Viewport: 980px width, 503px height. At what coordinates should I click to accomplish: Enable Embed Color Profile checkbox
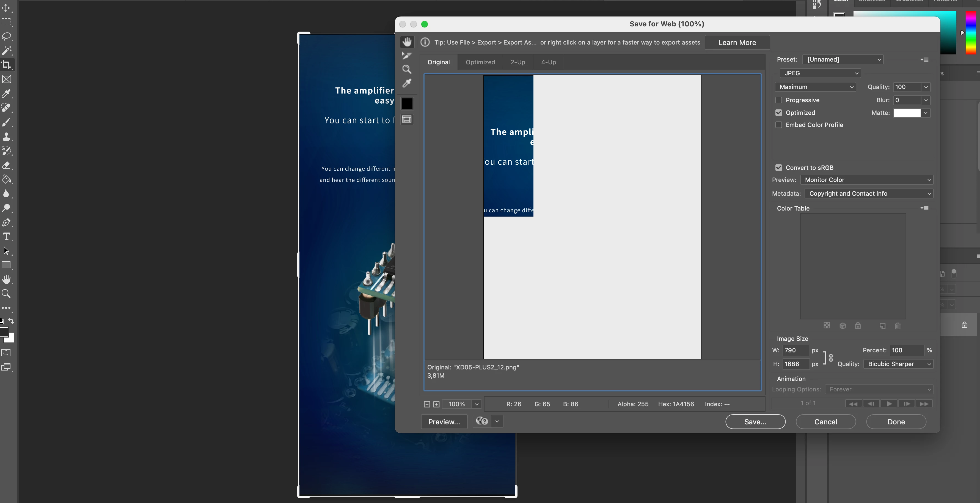pos(779,125)
